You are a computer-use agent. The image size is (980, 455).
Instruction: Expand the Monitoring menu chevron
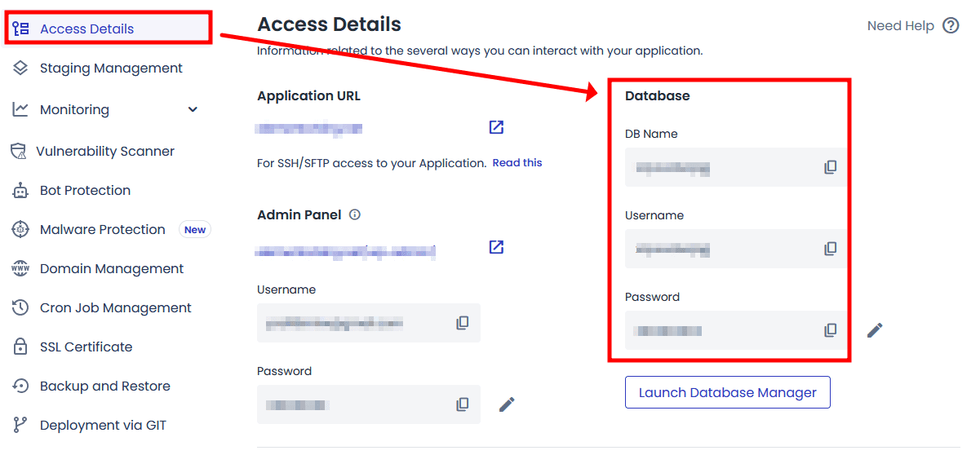coord(193,109)
